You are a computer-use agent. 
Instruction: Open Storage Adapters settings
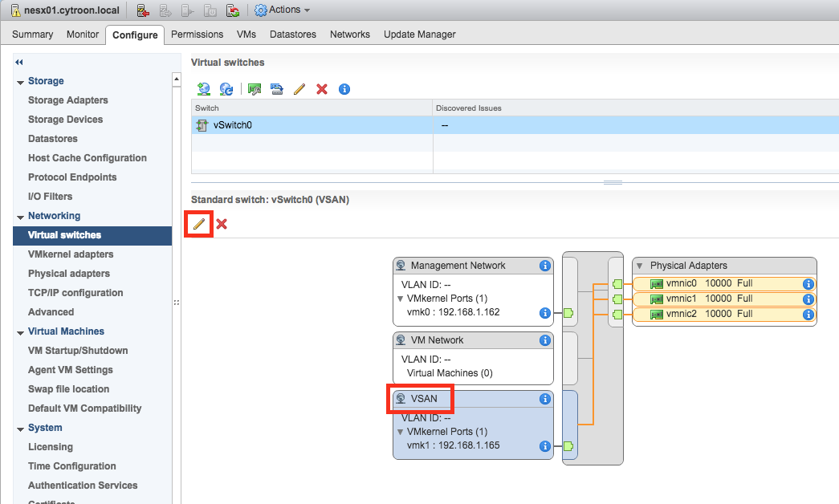click(68, 100)
